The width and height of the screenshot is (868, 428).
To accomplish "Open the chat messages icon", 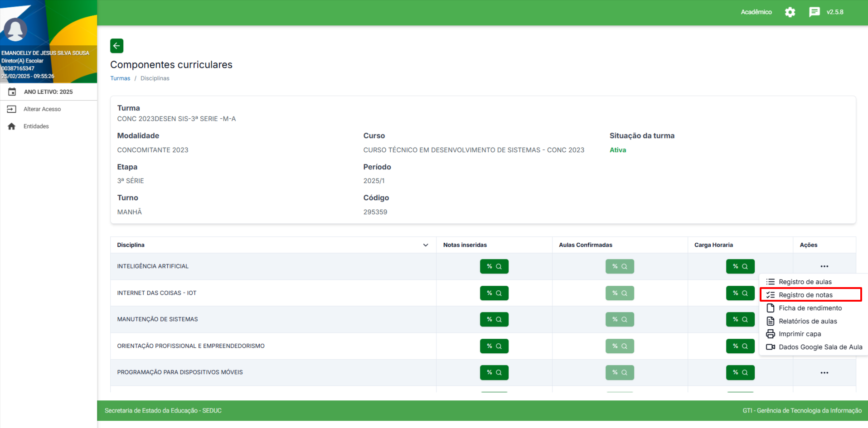I will (814, 12).
